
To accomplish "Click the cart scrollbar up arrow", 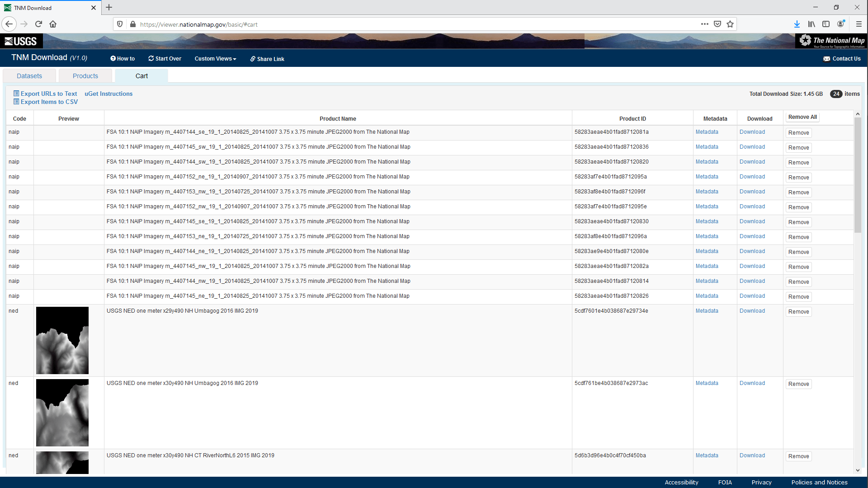I will (858, 114).
